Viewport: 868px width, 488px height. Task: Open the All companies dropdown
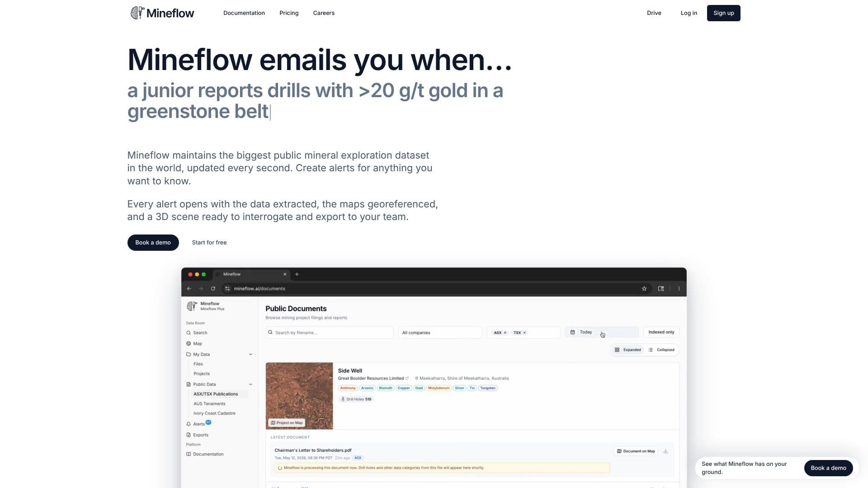point(440,333)
